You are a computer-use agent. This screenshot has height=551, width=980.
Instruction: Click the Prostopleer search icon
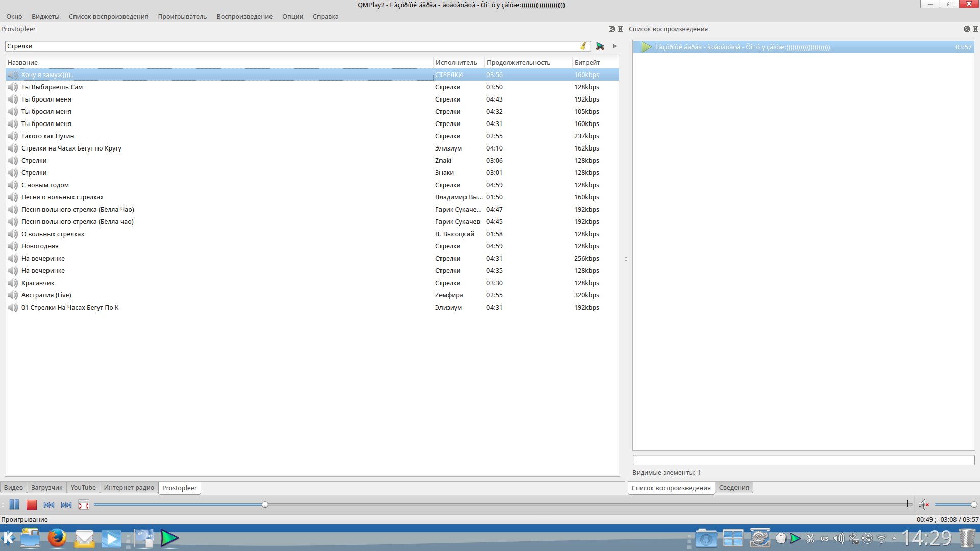(x=600, y=46)
